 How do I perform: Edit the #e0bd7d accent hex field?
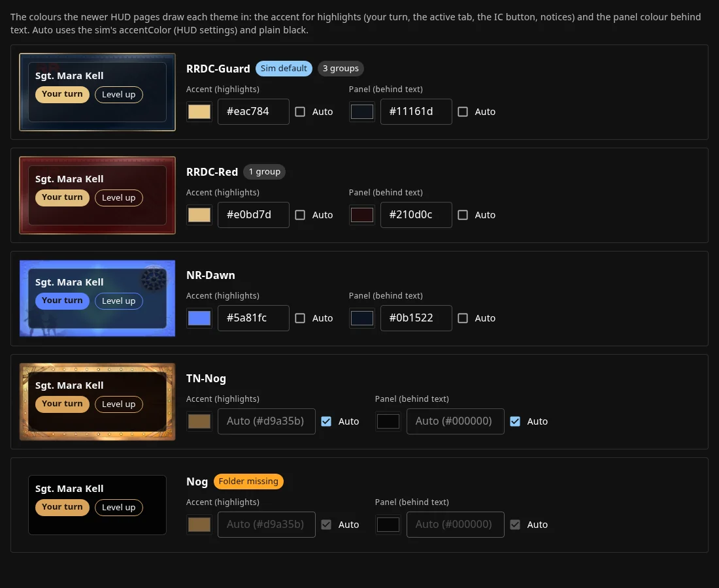(x=254, y=215)
